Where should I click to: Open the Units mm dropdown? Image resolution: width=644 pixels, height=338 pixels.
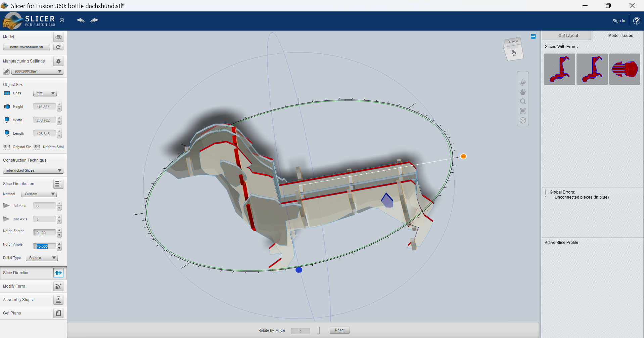tap(45, 93)
